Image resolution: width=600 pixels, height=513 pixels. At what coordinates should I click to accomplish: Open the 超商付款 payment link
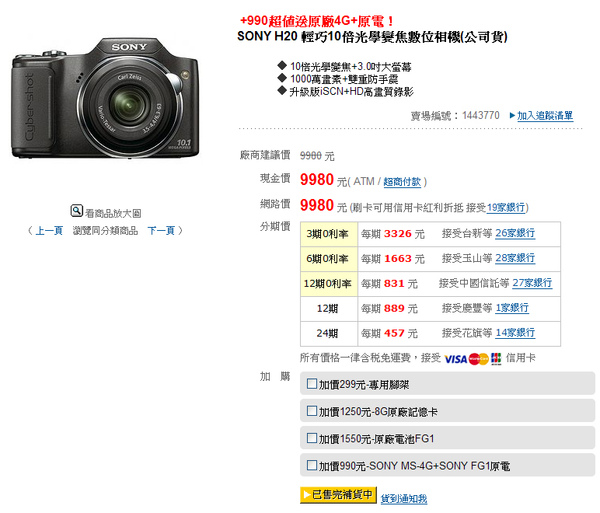[402, 182]
